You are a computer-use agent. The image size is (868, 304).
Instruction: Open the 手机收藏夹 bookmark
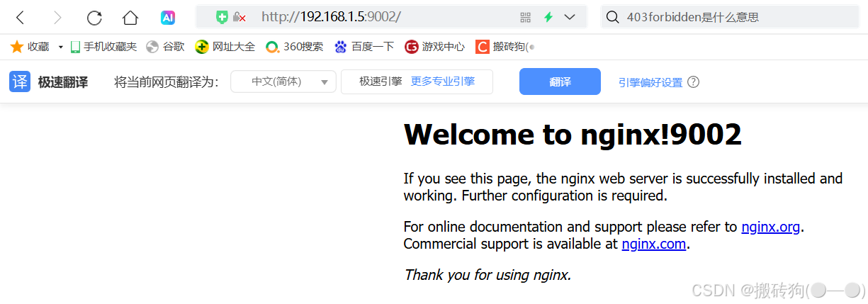(103, 47)
